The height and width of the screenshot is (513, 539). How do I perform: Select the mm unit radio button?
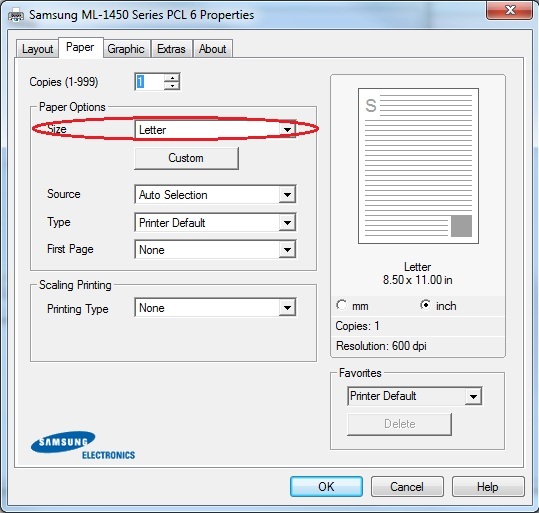click(x=341, y=305)
